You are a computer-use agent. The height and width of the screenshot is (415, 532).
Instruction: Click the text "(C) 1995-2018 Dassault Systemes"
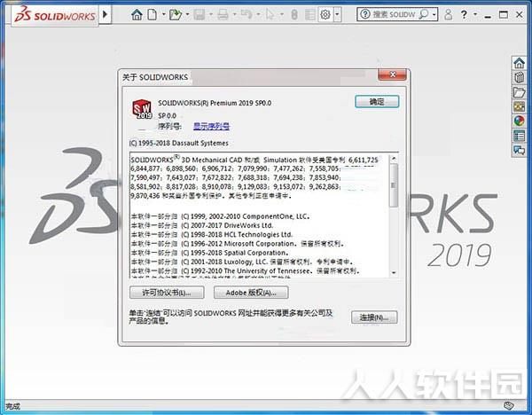pyautogui.click(x=178, y=143)
